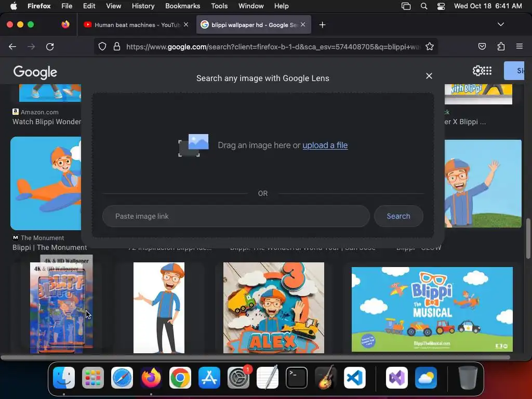Open the standing Blippi cartoon thumbnail
532x399 pixels.
[x=159, y=308]
